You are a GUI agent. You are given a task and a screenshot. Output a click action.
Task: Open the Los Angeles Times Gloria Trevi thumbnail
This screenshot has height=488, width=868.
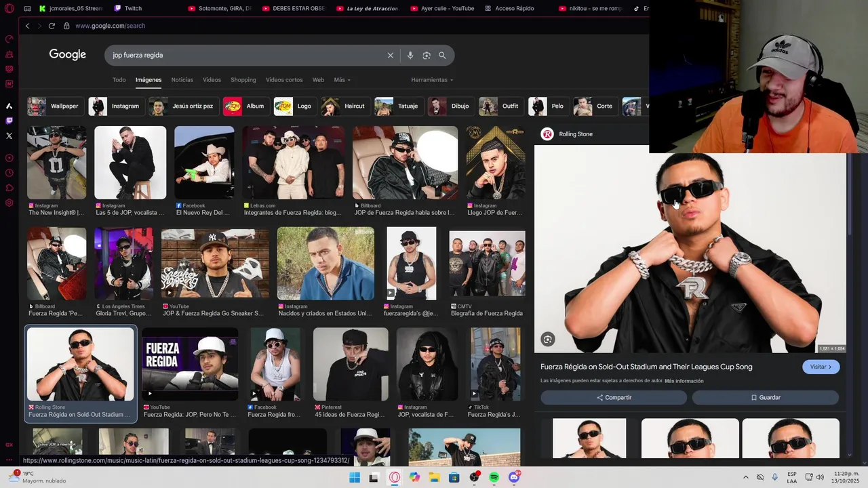[123, 264]
